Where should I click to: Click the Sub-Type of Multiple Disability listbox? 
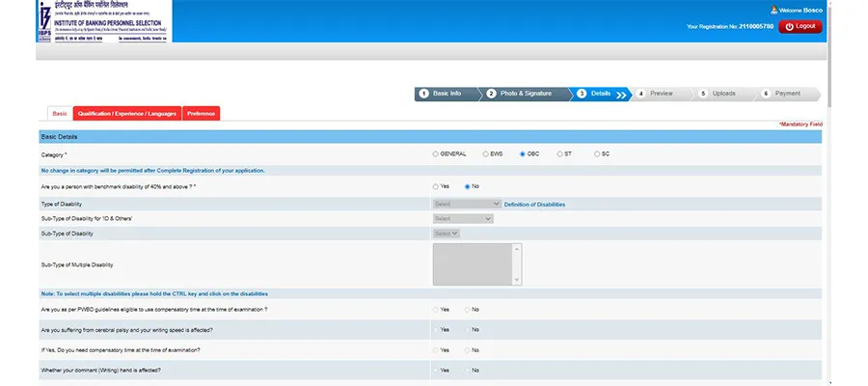pos(477,264)
